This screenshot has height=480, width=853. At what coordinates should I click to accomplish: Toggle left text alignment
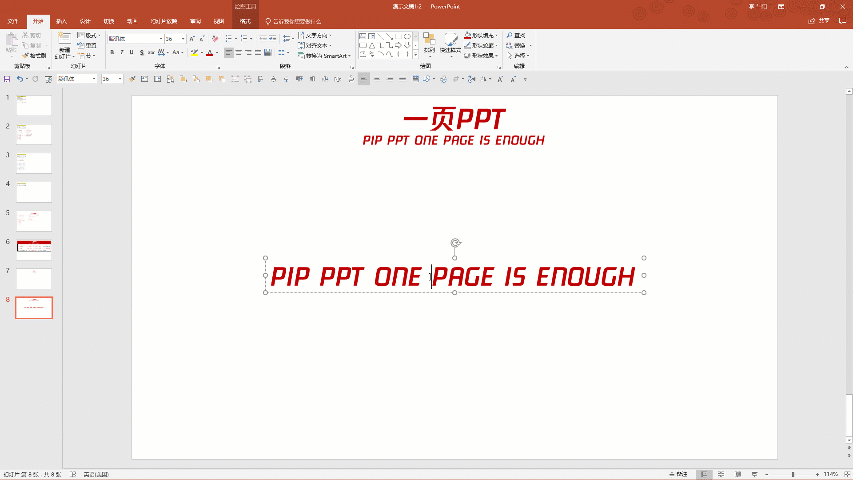(x=229, y=53)
